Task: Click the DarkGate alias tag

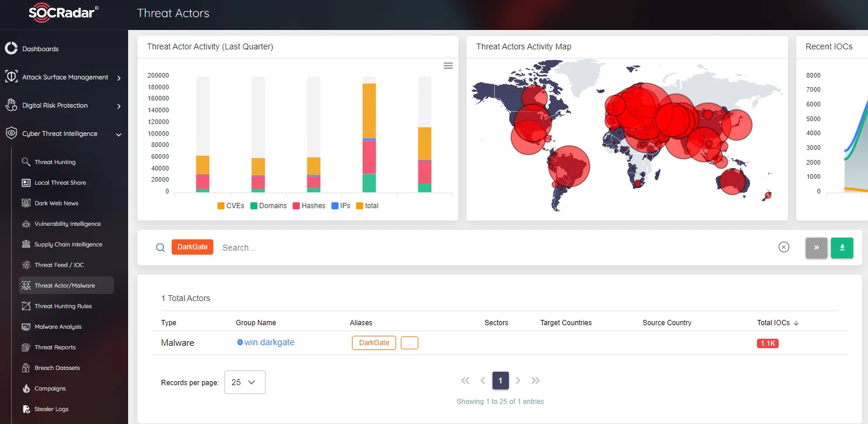Action: tap(374, 343)
